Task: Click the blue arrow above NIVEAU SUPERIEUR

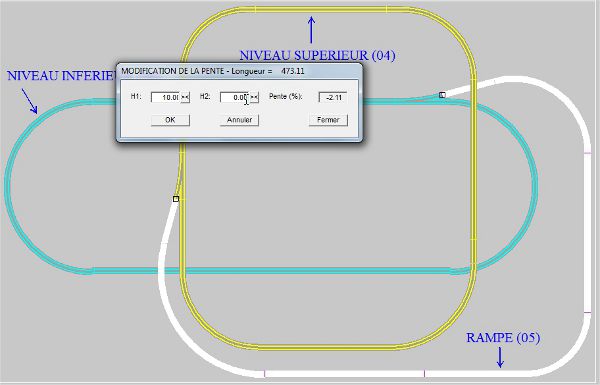Action: coord(311,29)
